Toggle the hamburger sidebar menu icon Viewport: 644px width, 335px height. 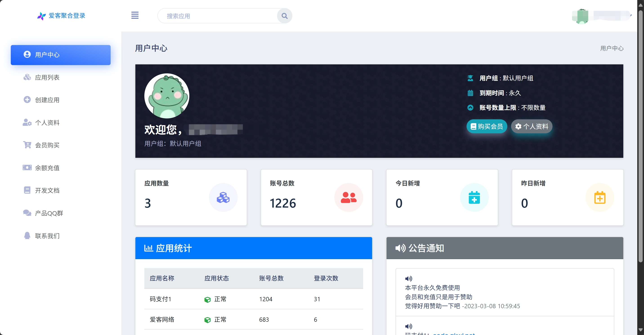pyautogui.click(x=135, y=15)
